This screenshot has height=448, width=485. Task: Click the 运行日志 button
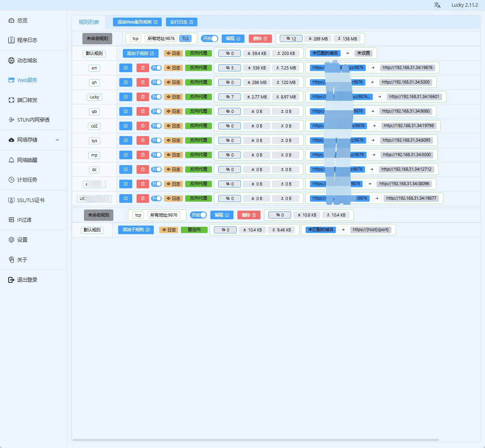pyautogui.click(x=181, y=22)
